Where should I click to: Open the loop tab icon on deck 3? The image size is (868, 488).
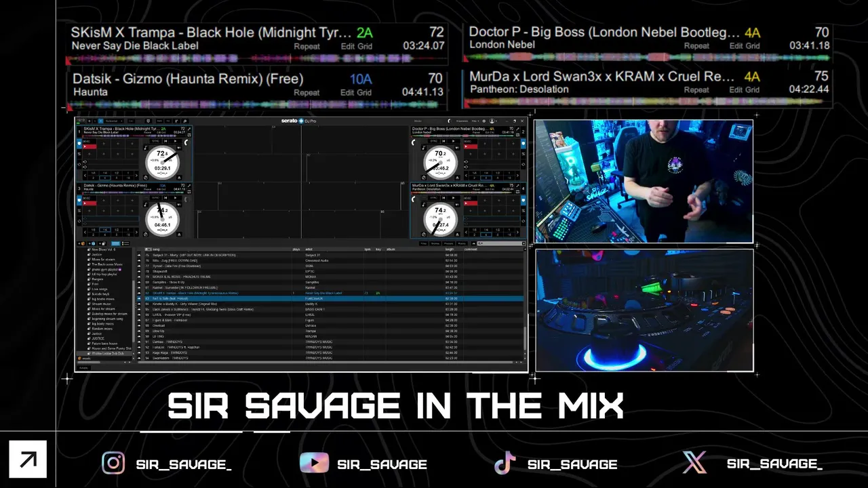[79, 221]
